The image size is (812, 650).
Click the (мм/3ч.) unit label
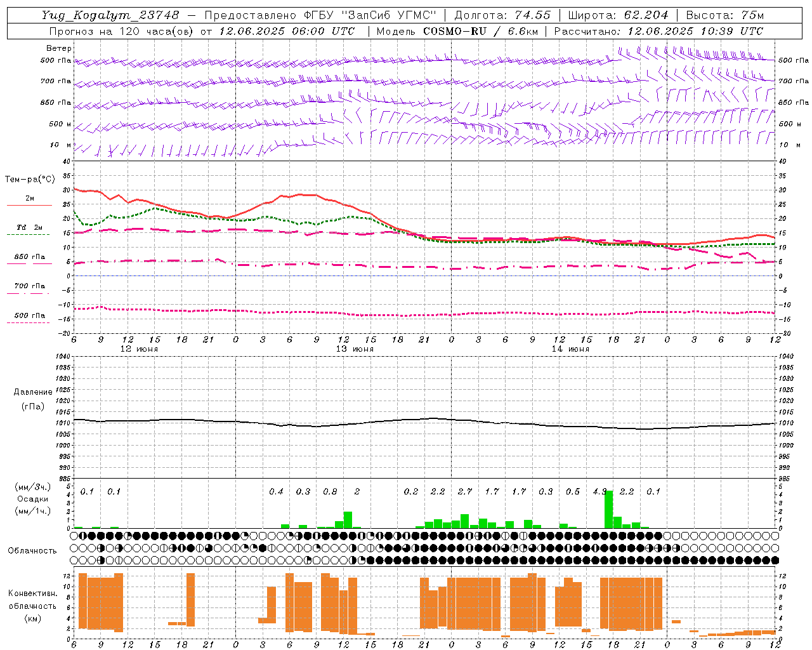point(32,487)
